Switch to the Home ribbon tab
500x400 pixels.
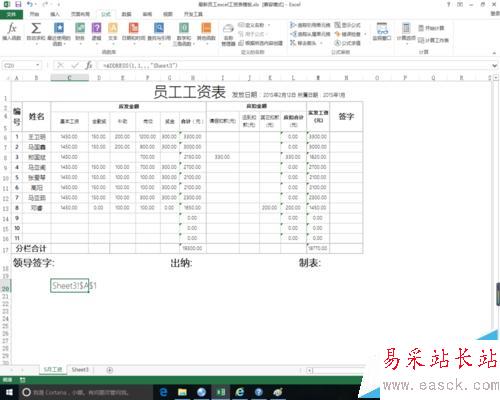pos(34,14)
